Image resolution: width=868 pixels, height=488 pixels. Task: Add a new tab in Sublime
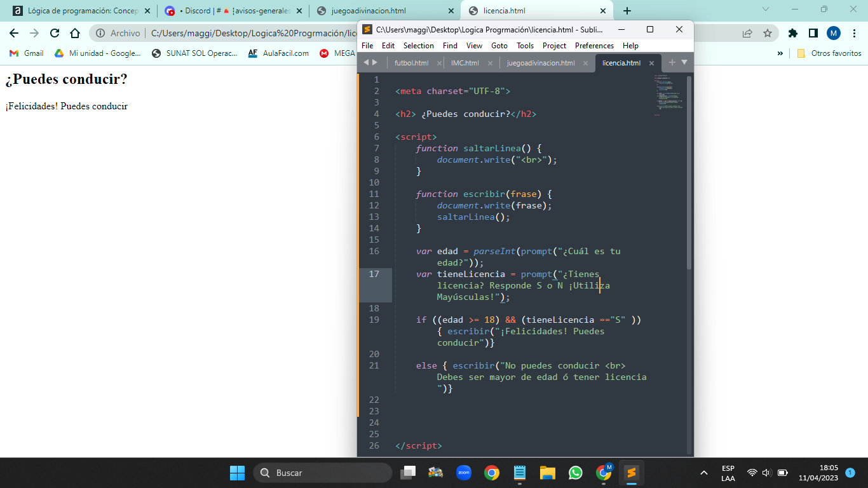pyautogui.click(x=672, y=62)
